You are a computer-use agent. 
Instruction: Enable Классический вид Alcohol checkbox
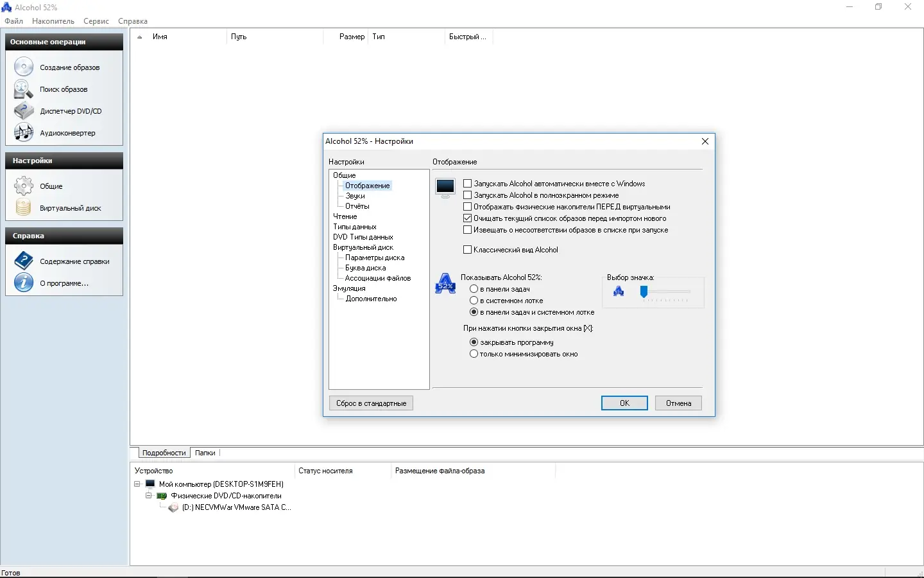467,250
